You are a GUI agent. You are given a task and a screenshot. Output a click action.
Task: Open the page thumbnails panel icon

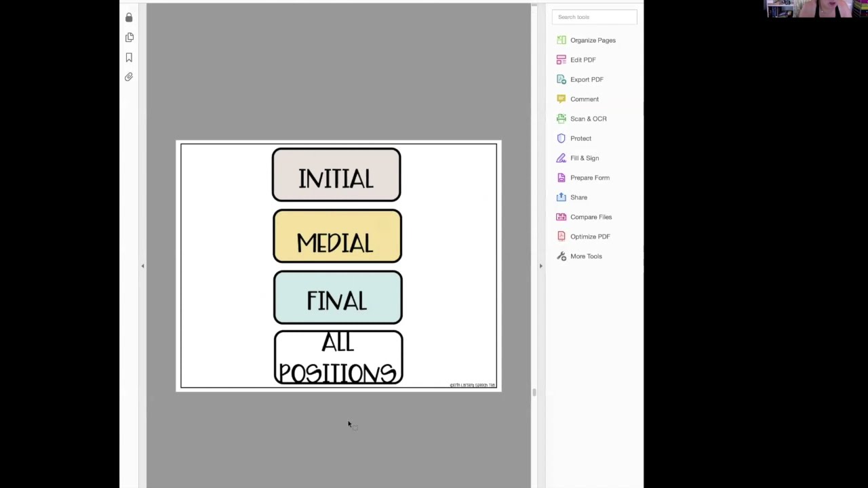tap(129, 37)
